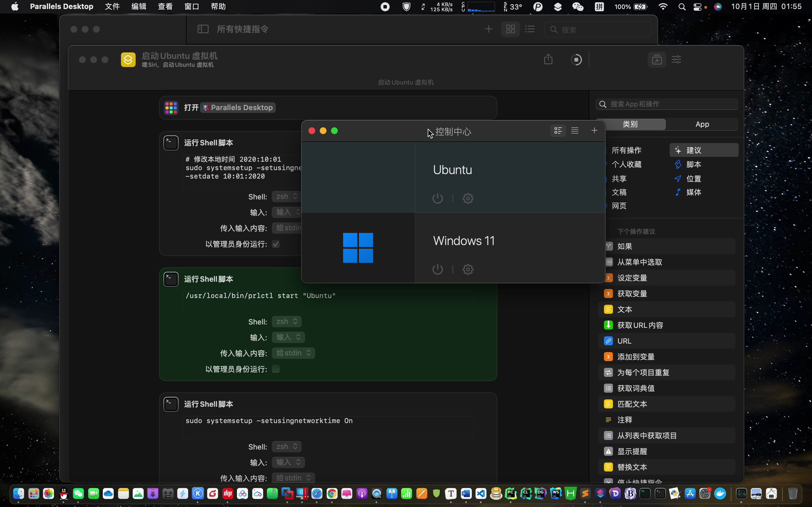Open Windows 11 settings gear icon

coord(468,269)
